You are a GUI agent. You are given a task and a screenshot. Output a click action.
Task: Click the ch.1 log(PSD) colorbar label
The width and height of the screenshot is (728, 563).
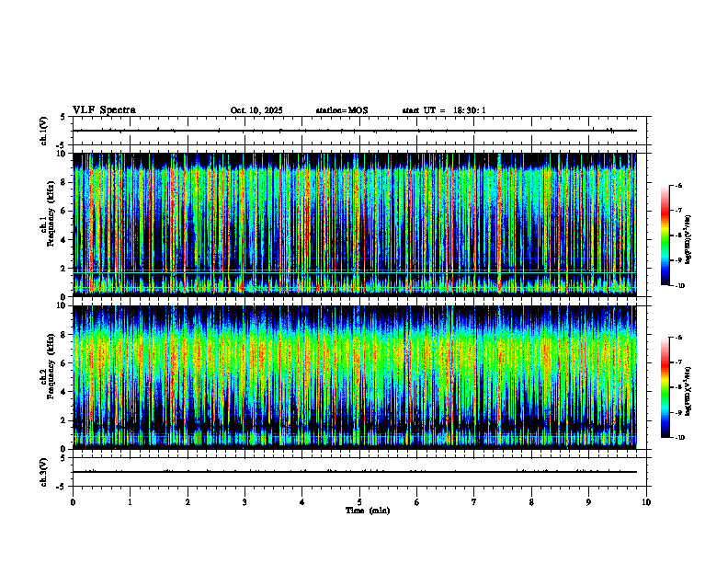pyautogui.click(x=688, y=239)
